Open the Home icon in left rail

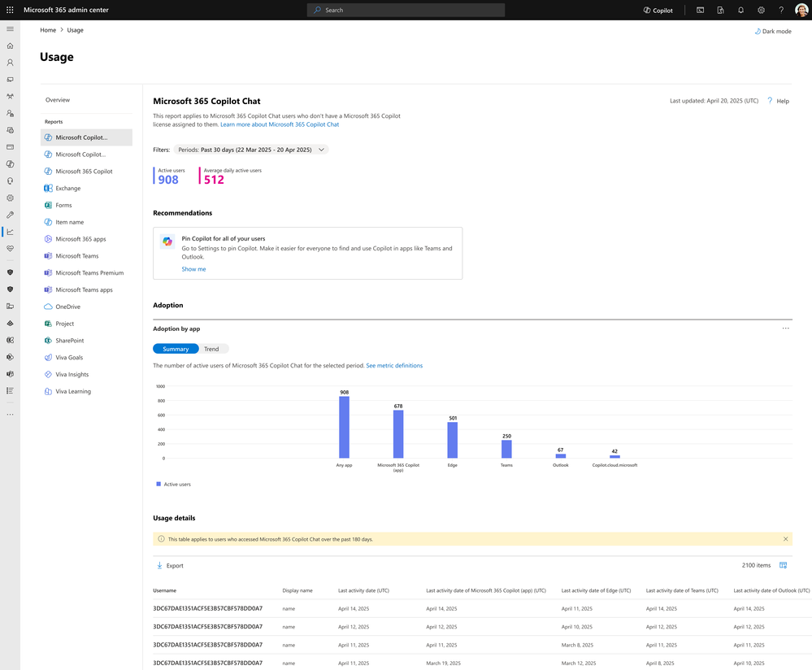[x=10, y=46]
